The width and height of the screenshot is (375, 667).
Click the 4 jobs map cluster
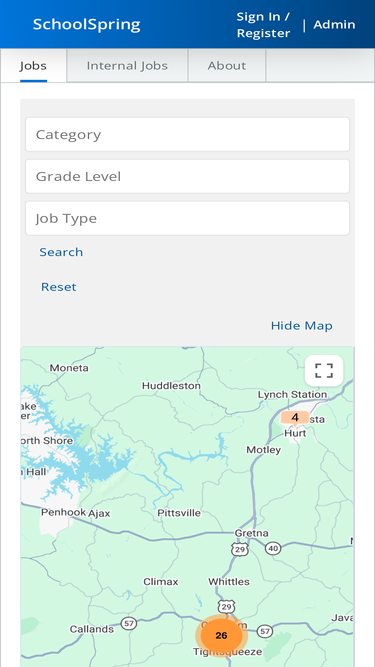[295, 418]
